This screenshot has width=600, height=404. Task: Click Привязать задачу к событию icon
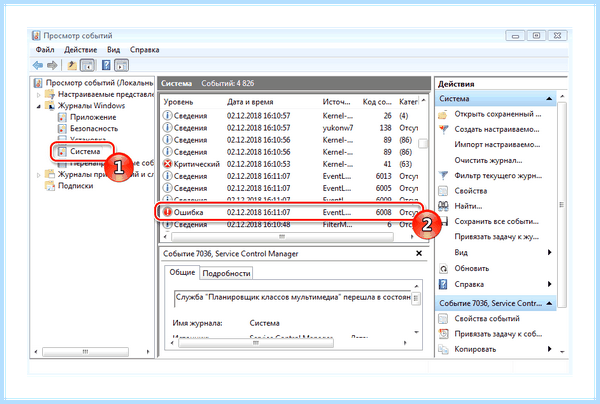(x=443, y=334)
